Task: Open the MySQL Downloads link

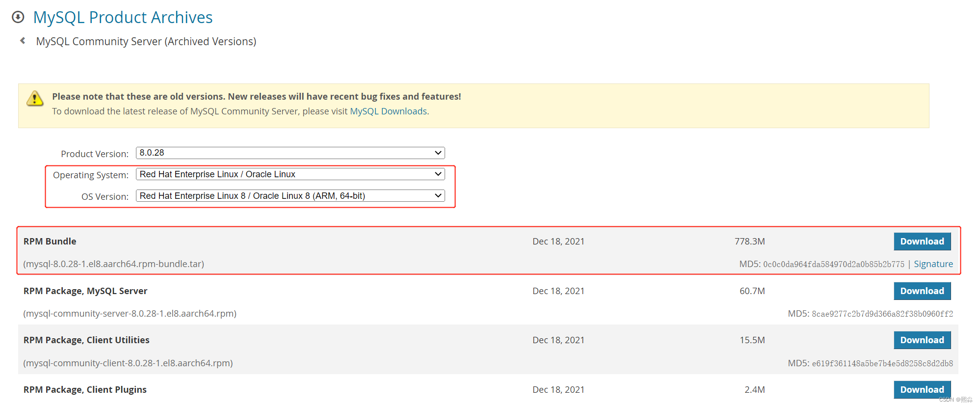Action: coord(388,111)
